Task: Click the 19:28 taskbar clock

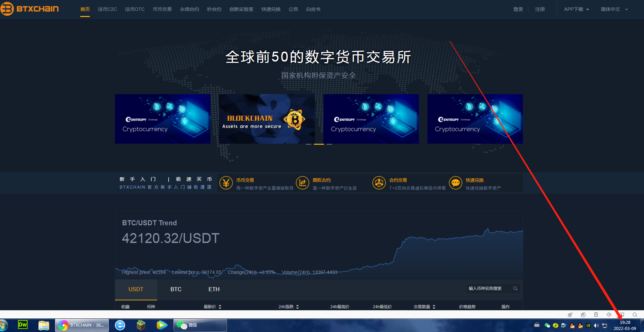Action: [x=625, y=322]
